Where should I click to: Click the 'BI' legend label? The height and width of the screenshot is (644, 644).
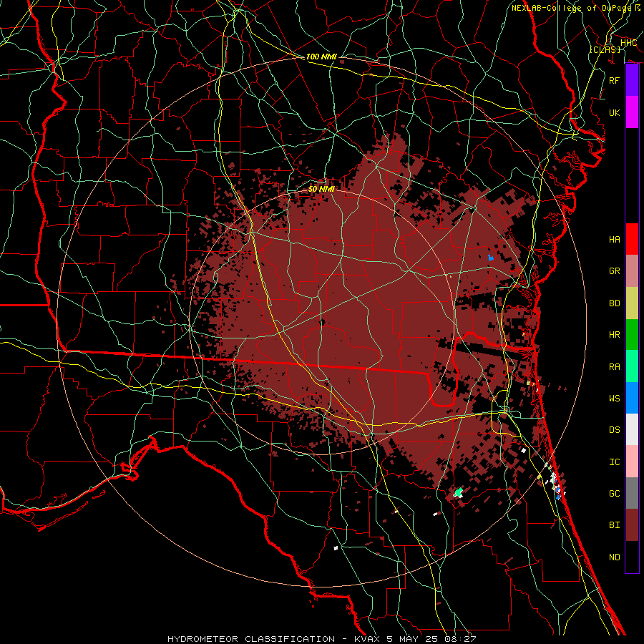tap(615, 525)
